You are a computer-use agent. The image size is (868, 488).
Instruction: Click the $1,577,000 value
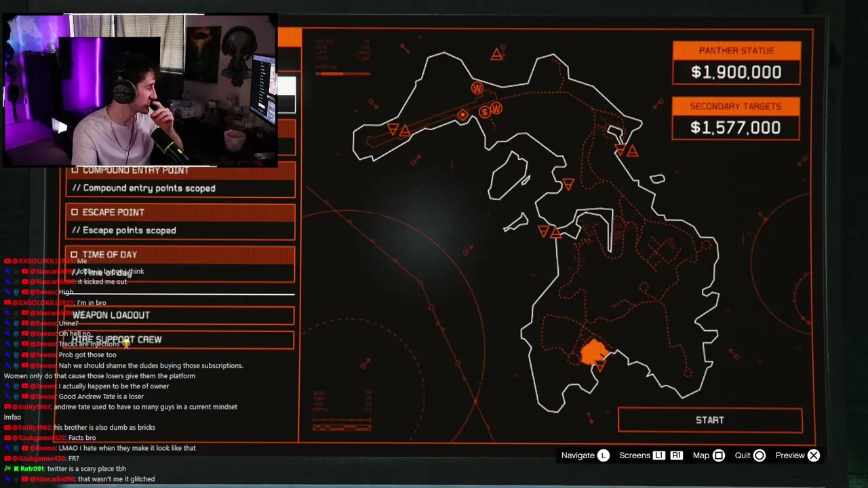tap(735, 128)
